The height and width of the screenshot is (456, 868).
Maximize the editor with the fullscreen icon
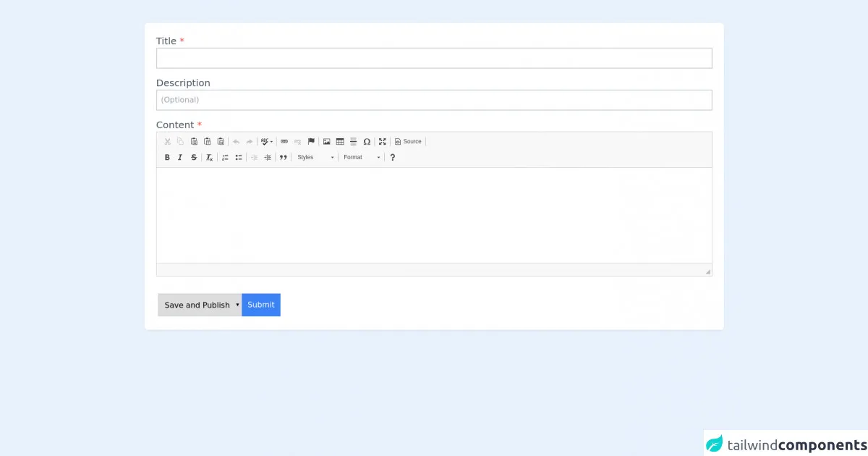pyautogui.click(x=383, y=142)
